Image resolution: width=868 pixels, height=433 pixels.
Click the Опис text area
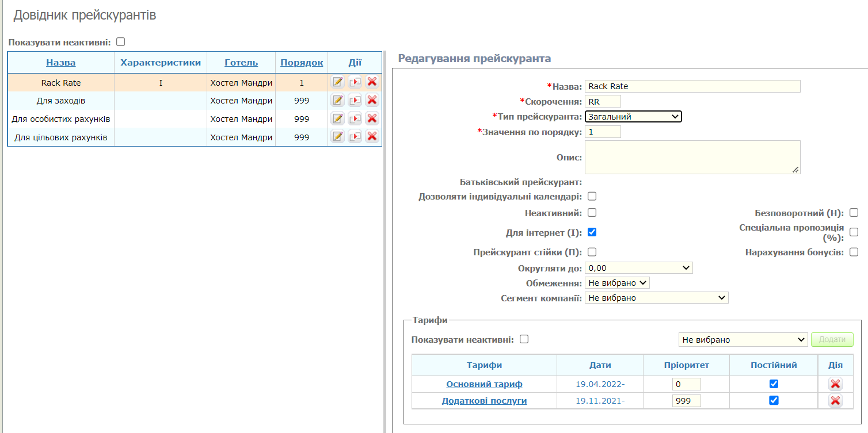(692, 157)
